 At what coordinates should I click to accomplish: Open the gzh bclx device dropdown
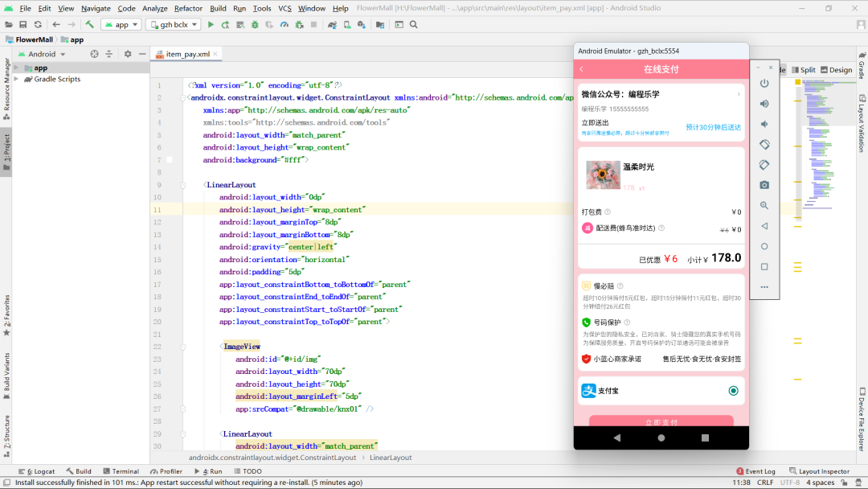(x=174, y=24)
